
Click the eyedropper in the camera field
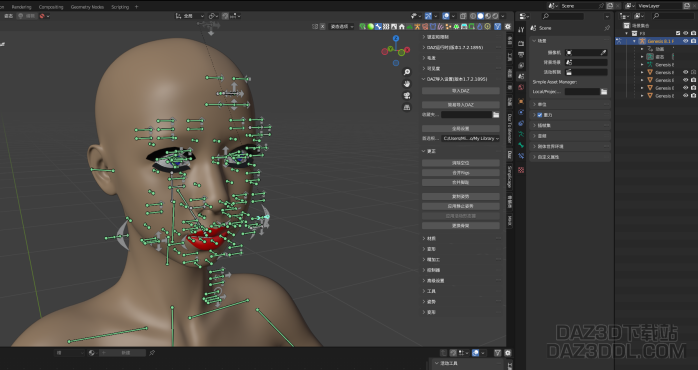(x=603, y=53)
